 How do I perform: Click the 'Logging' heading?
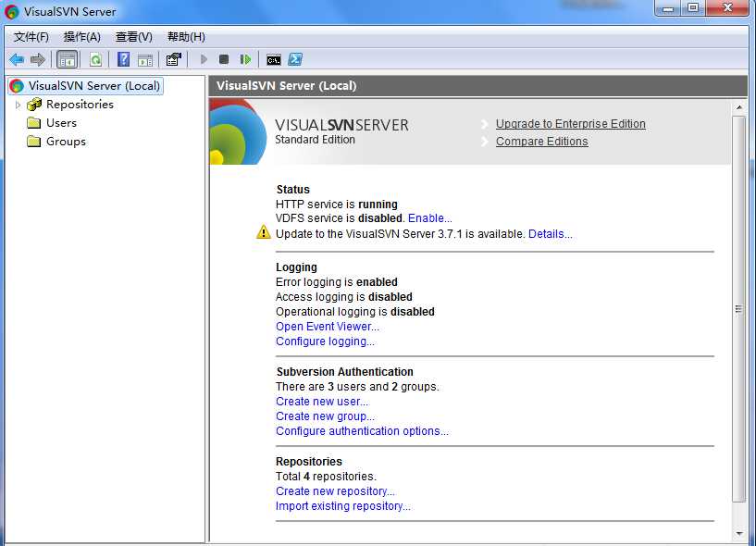296,267
